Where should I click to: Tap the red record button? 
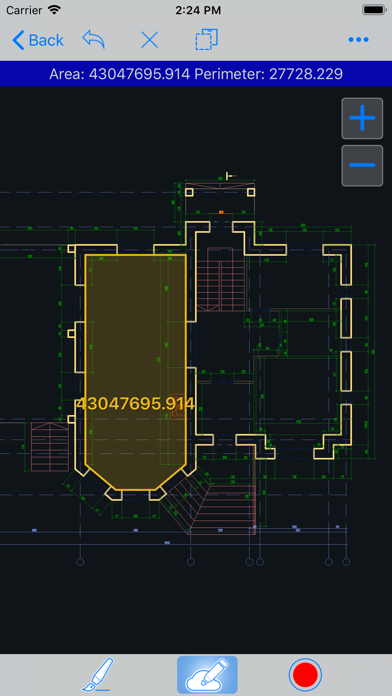coord(305,675)
